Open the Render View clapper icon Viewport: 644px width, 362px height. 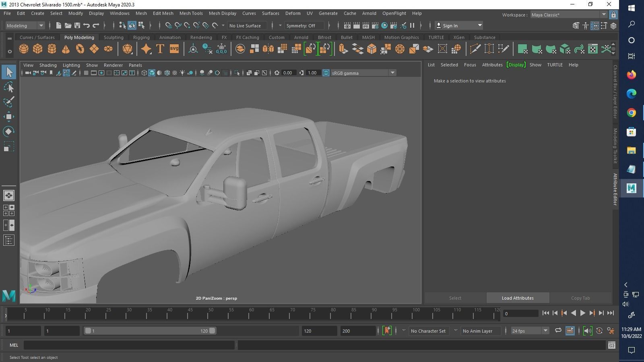[347, 25]
